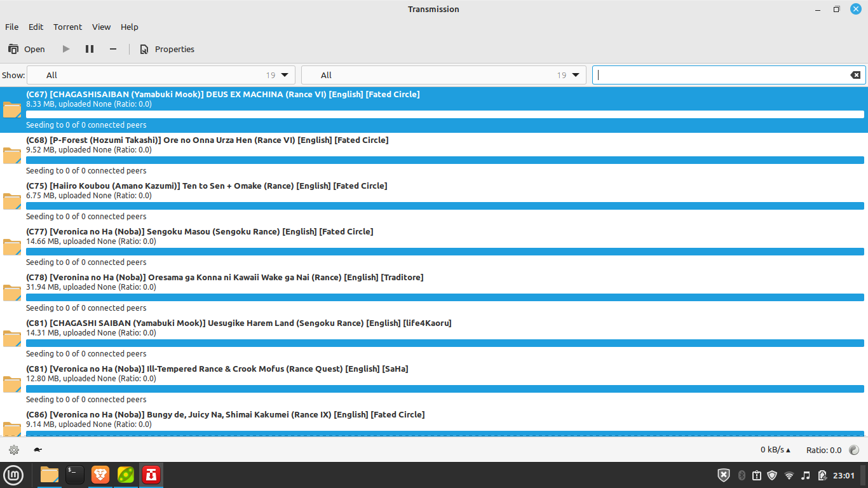Toggle turtle alternative speed limits

(37, 450)
